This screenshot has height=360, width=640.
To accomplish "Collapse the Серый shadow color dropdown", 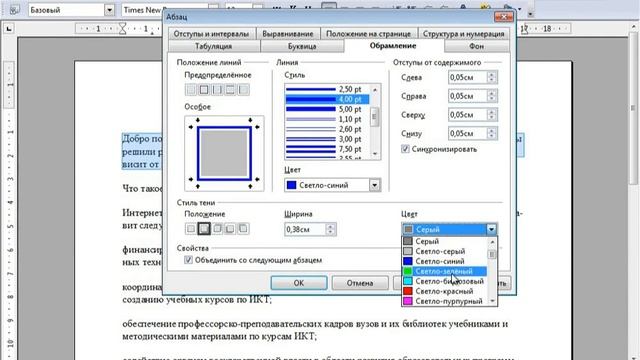I will click(x=491, y=229).
